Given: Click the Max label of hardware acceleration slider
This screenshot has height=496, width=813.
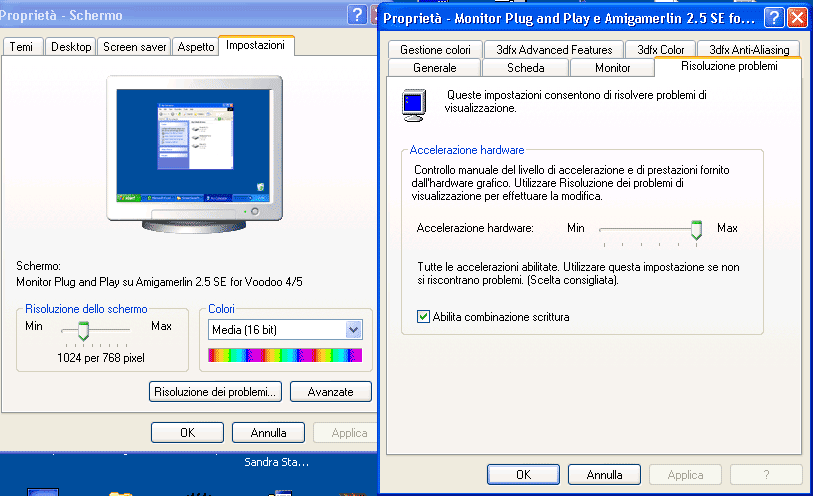Looking at the screenshot, I should click(727, 228).
